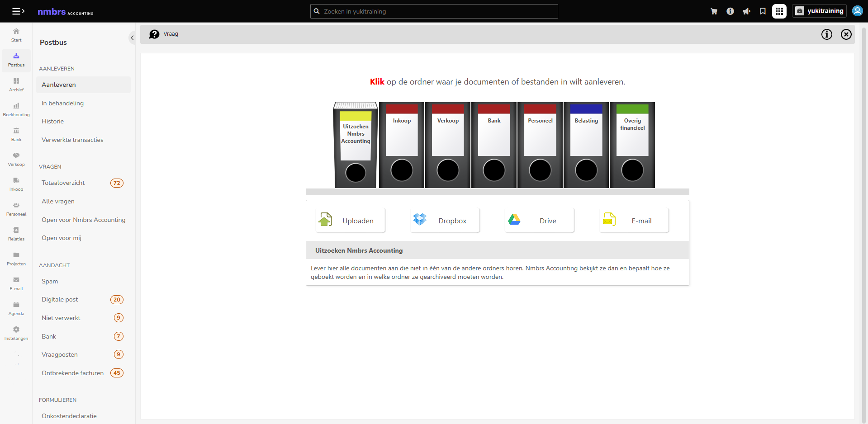Image resolution: width=868 pixels, height=424 pixels.
Task: Open the shopping cart icon
Action: 714,11
